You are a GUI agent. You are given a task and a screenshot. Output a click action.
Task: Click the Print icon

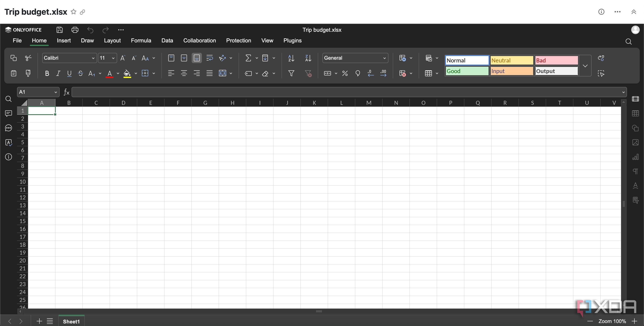click(75, 30)
